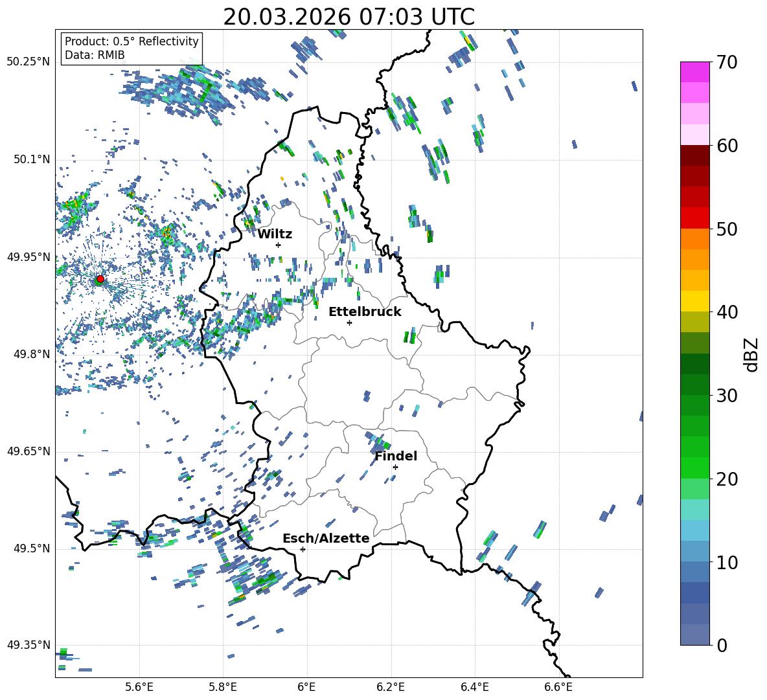Image resolution: width=767 pixels, height=700 pixels.
Task: Click the 0 tick label on colorbar
Action: pyautogui.click(x=723, y=645)
